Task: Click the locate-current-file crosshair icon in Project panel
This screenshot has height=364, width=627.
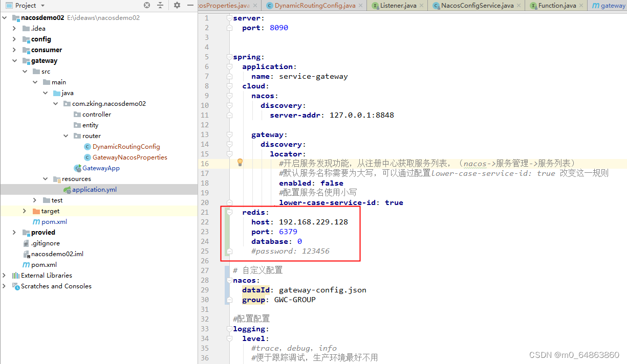Action: tap(147, 5)
